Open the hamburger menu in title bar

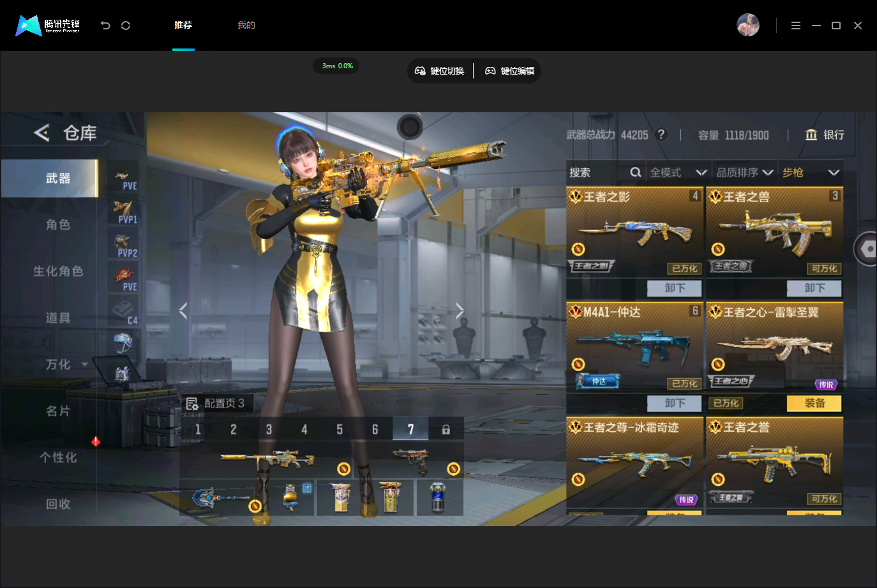(796, 26)
